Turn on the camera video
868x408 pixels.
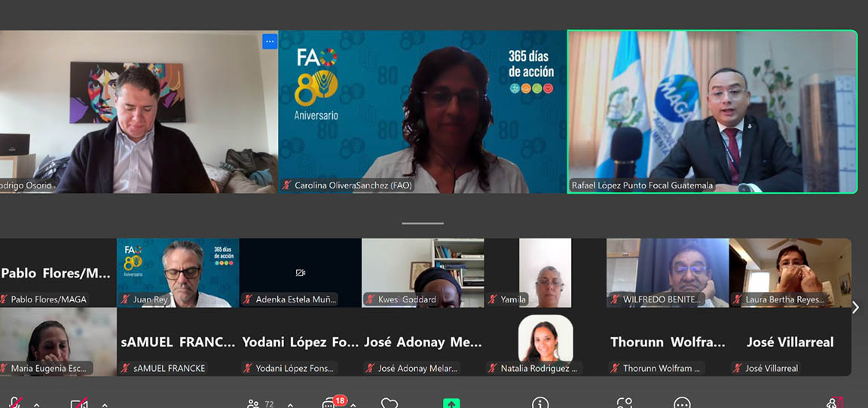click(79, 403)
